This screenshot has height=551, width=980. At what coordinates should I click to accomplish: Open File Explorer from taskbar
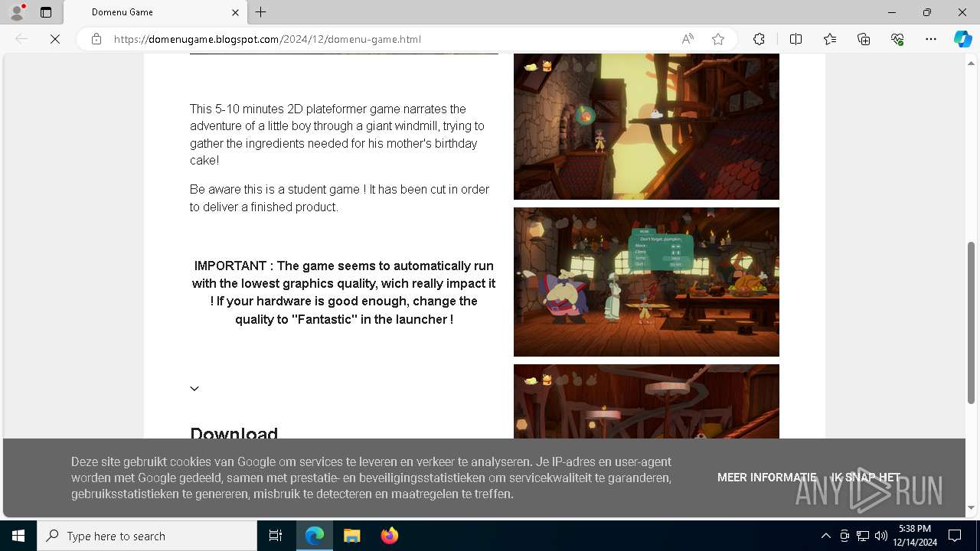click(352, 536)
